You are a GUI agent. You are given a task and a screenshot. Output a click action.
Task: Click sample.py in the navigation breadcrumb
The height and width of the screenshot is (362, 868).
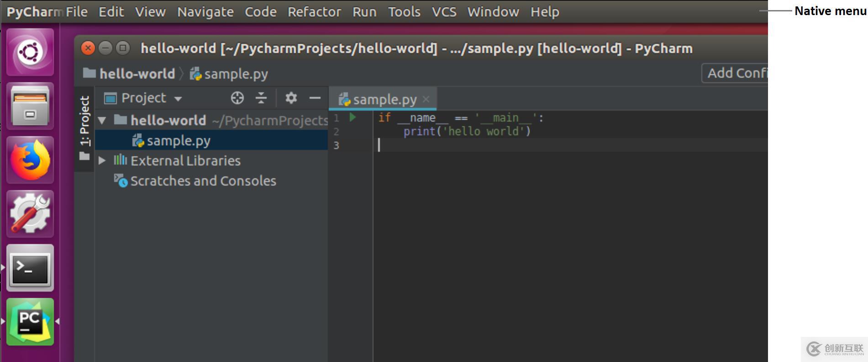click(236, 74)
